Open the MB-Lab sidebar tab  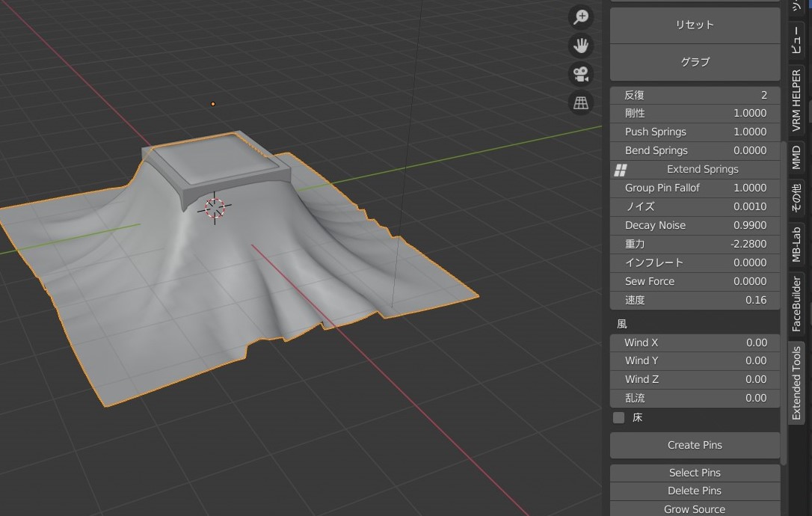(796, 245)
